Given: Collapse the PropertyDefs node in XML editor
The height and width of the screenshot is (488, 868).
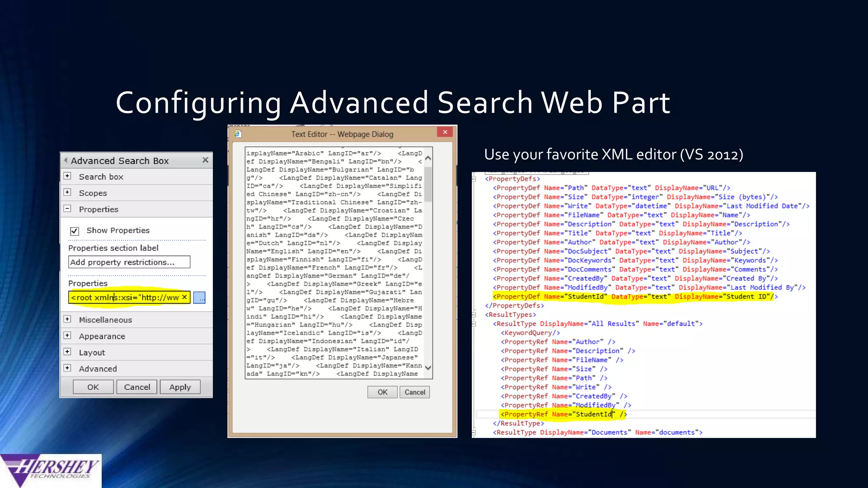Looking at the screenshot, I should tap(474, 179).
